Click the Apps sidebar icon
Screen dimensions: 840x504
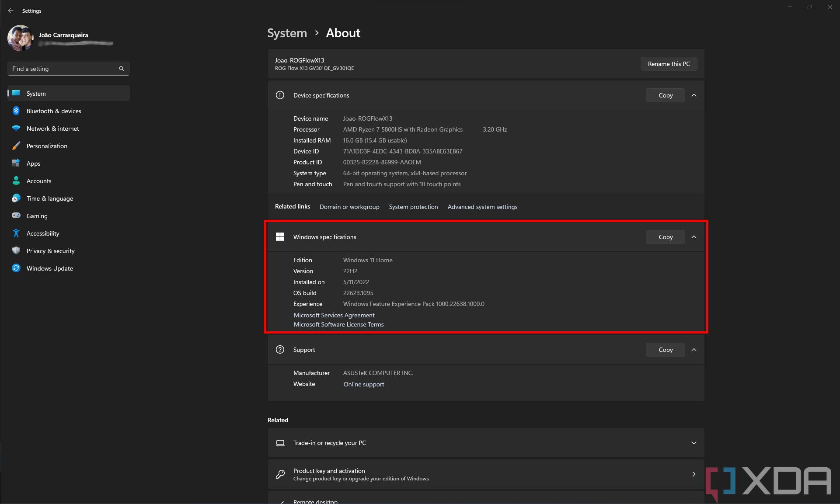tap(16, 163)
